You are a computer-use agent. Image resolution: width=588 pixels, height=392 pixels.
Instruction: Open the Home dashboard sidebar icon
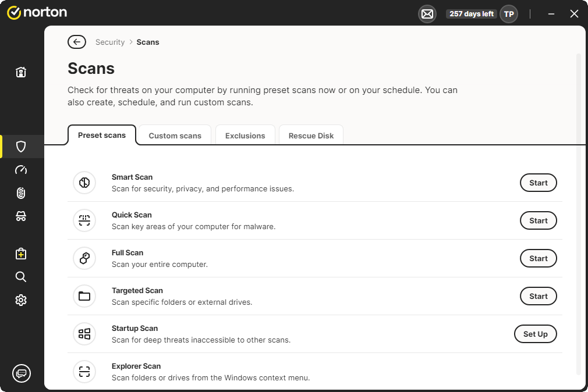coord(21,72)
